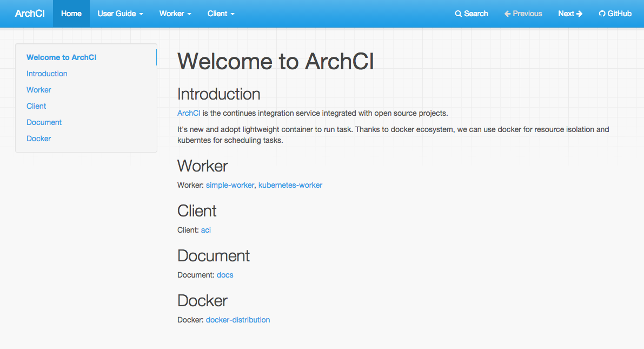Open the kubernetes-worker link
The image size is (644, 349).
[x=290, y=185]
